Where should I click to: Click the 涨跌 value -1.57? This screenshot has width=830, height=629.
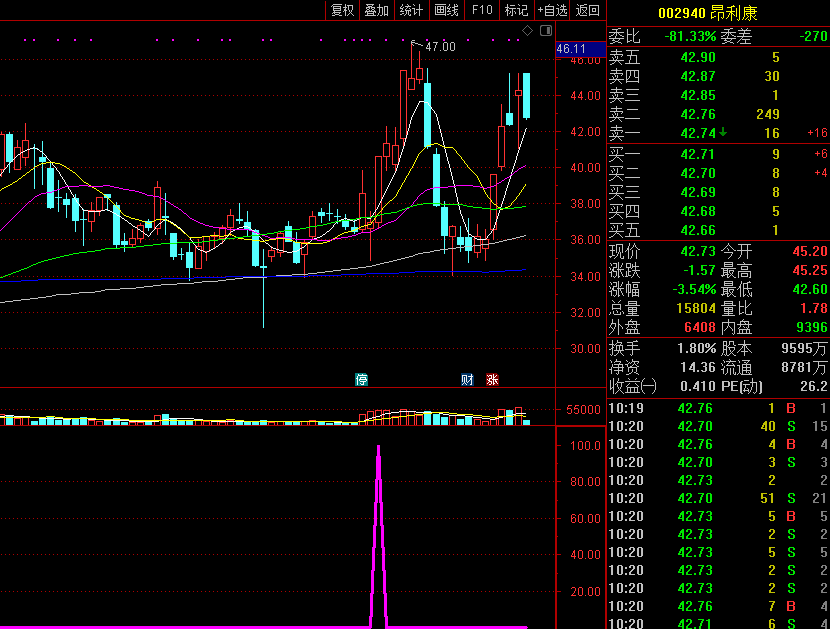(x=699, y=271)
